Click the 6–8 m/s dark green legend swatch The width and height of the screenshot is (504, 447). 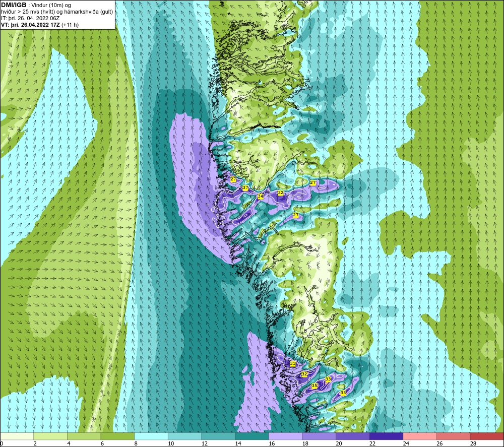tap(117, 436)
